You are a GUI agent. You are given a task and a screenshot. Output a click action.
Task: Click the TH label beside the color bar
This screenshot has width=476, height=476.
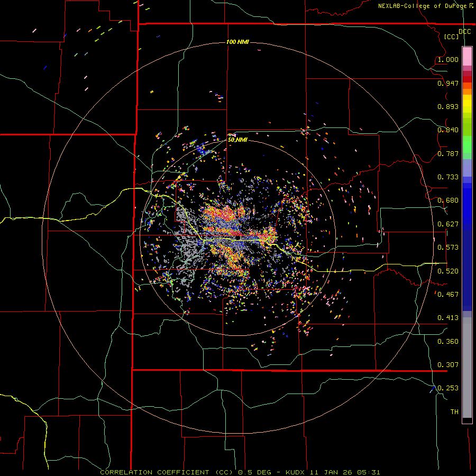(x=454, y=412)
